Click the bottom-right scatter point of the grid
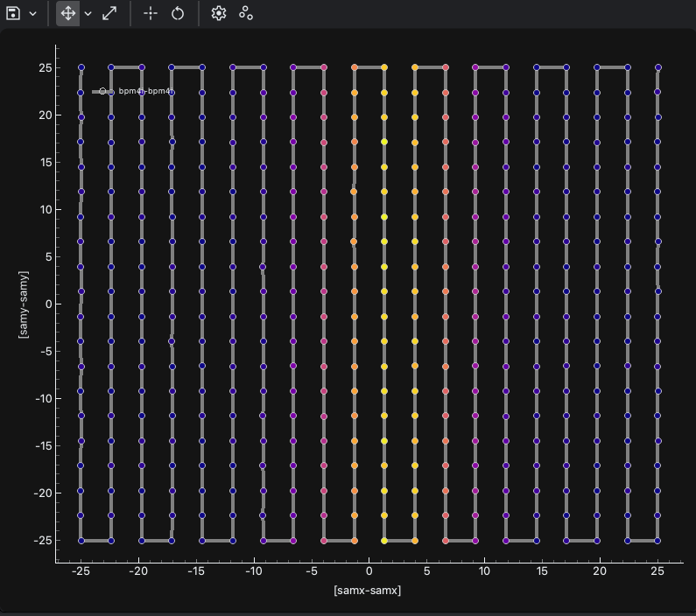696x616 pixels. pyautogui.click(x=658, y=541)
